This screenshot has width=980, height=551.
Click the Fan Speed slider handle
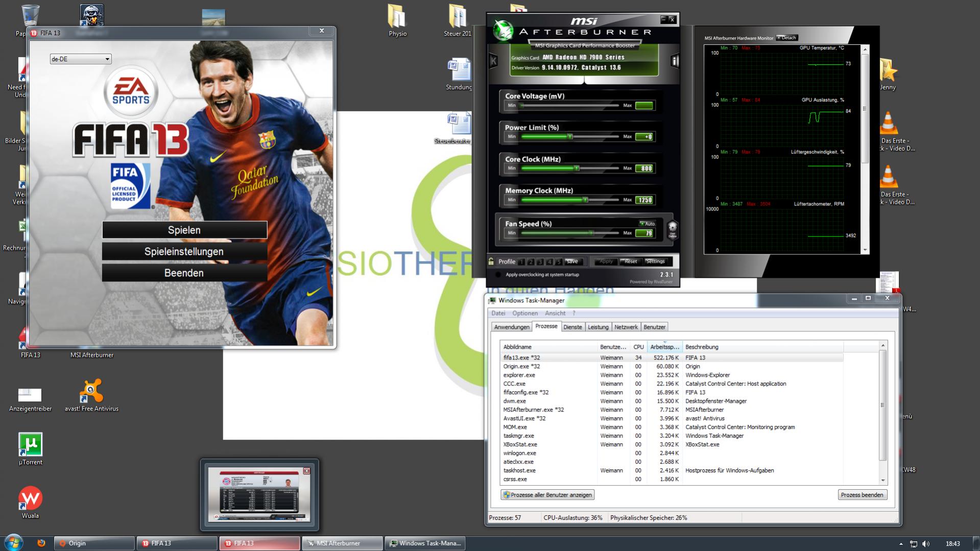(x=591, y=233)
